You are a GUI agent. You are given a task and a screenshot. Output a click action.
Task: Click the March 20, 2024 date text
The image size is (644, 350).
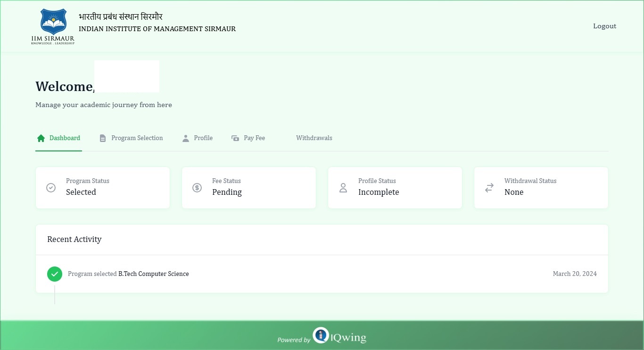(x=575, y=274)
